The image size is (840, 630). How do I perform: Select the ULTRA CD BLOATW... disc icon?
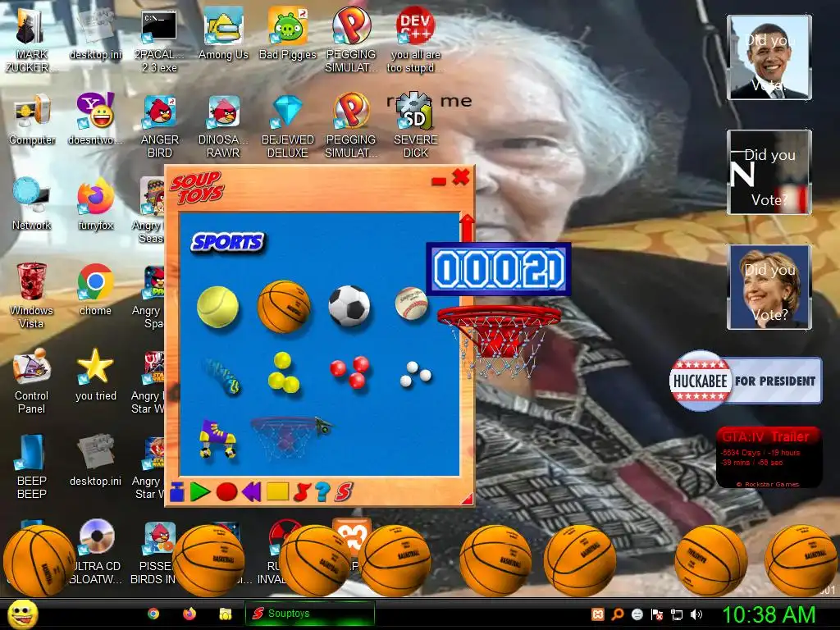click(x=97, y=551)
